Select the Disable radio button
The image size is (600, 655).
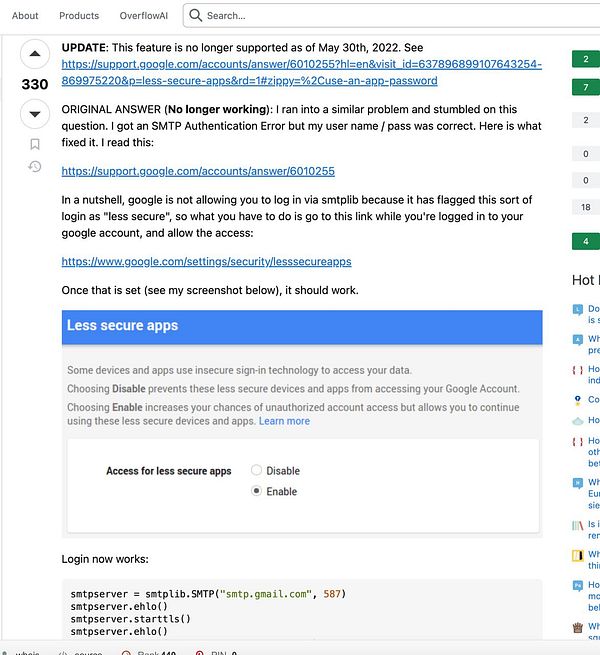[257, 470]
